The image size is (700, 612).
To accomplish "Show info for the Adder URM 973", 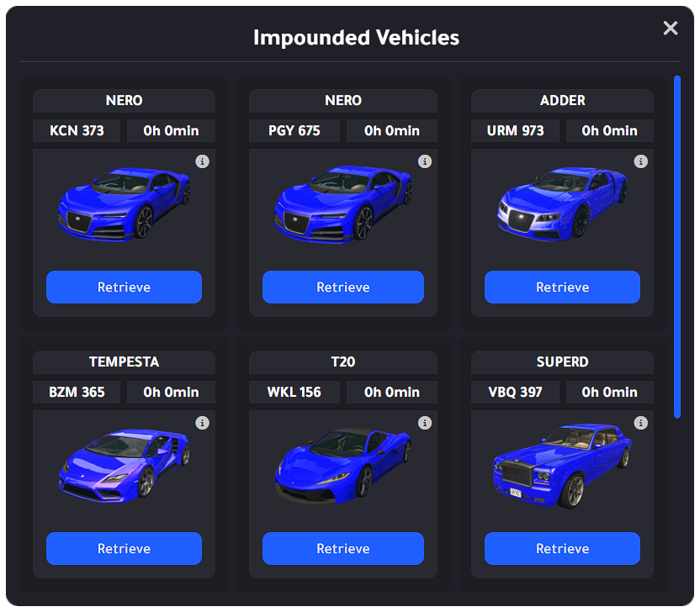I will [x=640, y=161].
